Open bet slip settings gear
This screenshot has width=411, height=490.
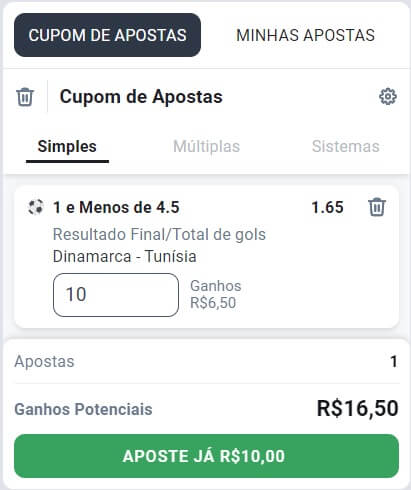[388, 97]
